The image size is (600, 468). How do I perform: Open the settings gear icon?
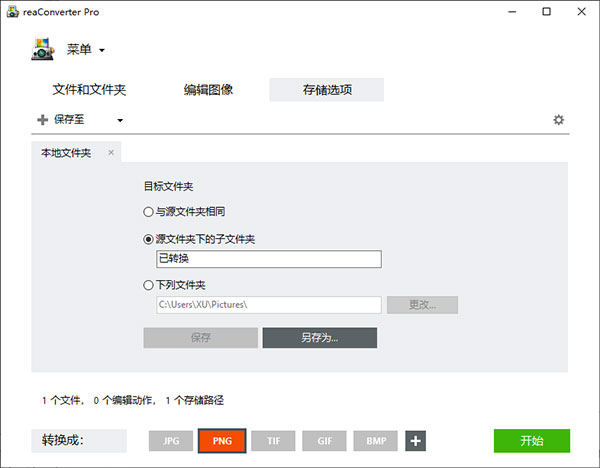point(558,120)
